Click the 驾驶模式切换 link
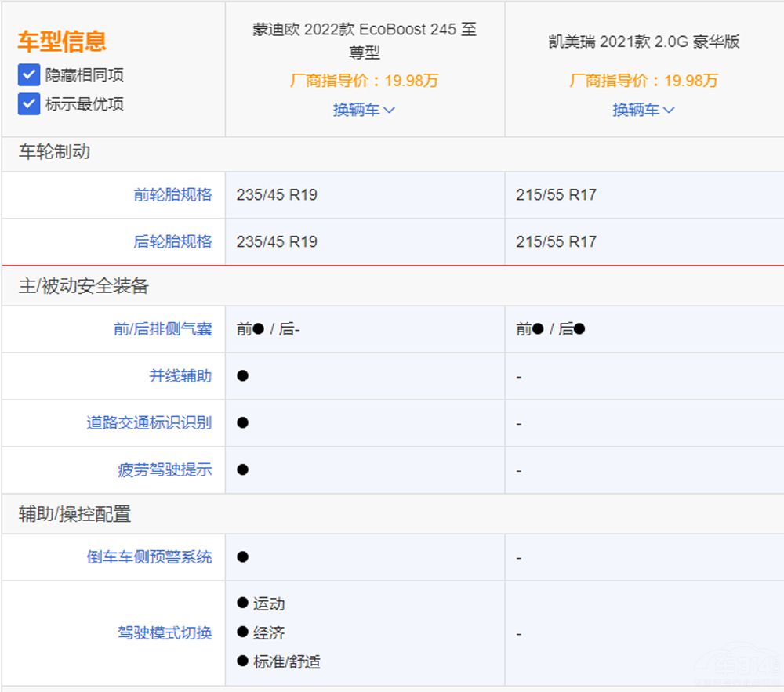Viewport: 784px width, 692px height. click(165, 633)
